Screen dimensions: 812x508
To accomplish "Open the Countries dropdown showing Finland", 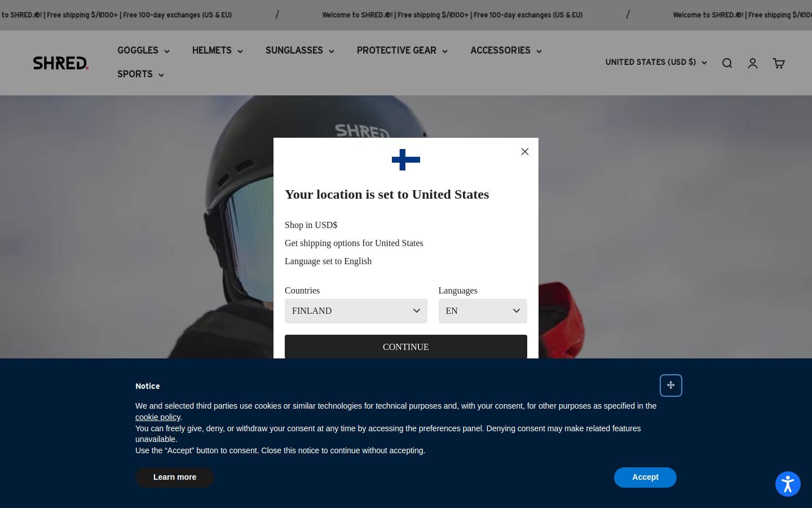I will tap(356, 311).
